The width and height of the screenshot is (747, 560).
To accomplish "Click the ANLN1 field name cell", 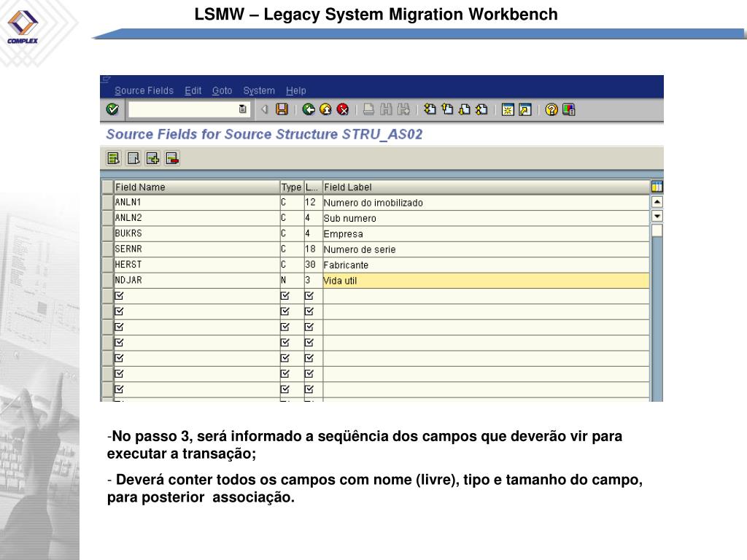I will point(197,202).
